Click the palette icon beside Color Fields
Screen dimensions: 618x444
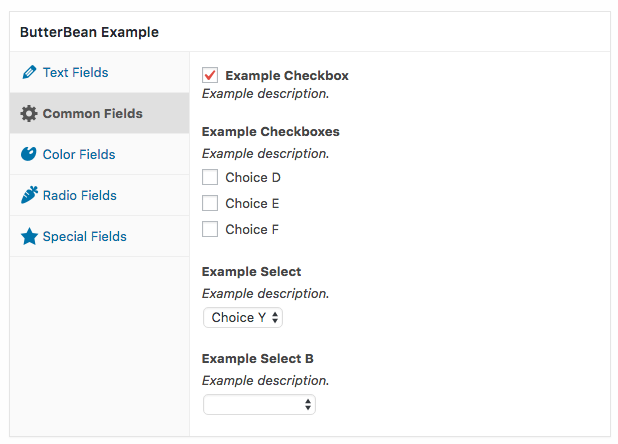[x=29, y=154]
